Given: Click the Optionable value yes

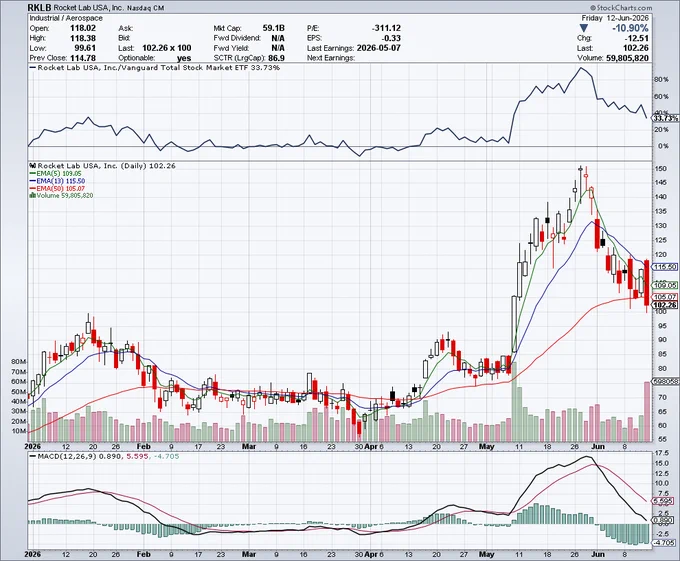Looking at the screenshot, I should pyautogui.click(x=184, y=58).
